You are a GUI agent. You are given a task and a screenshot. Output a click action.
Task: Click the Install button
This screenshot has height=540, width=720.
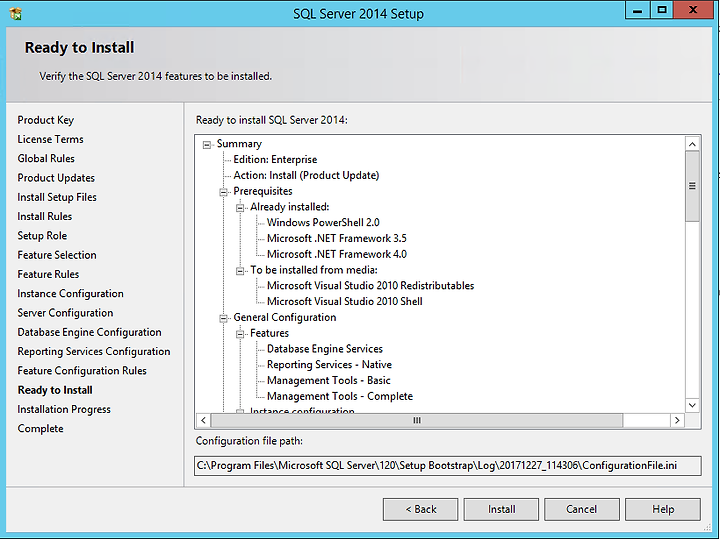coord(501,509)
